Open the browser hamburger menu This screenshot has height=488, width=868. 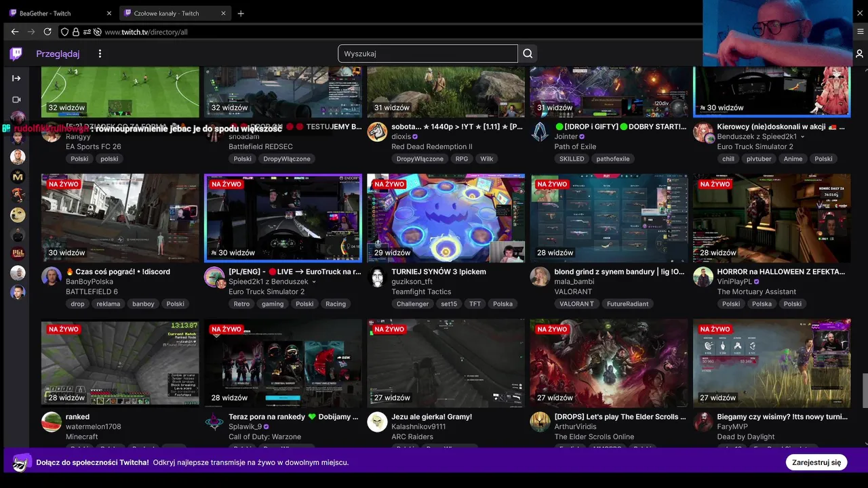[861, 32]
